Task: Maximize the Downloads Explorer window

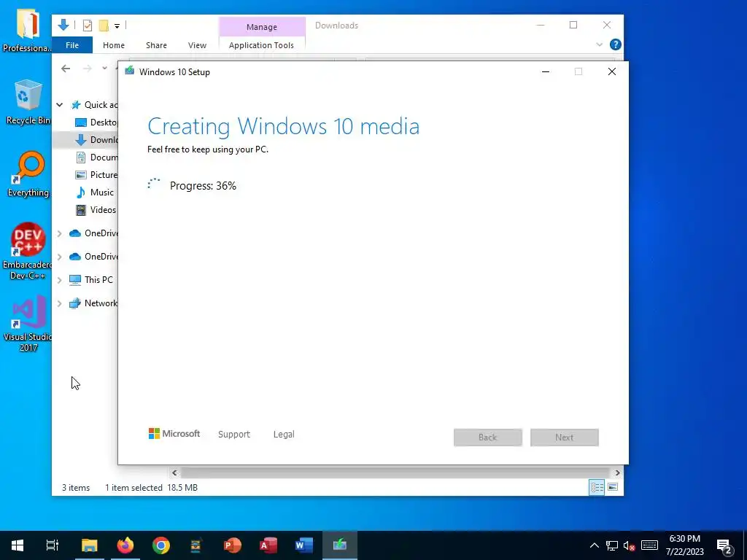Action: (573, 25)
